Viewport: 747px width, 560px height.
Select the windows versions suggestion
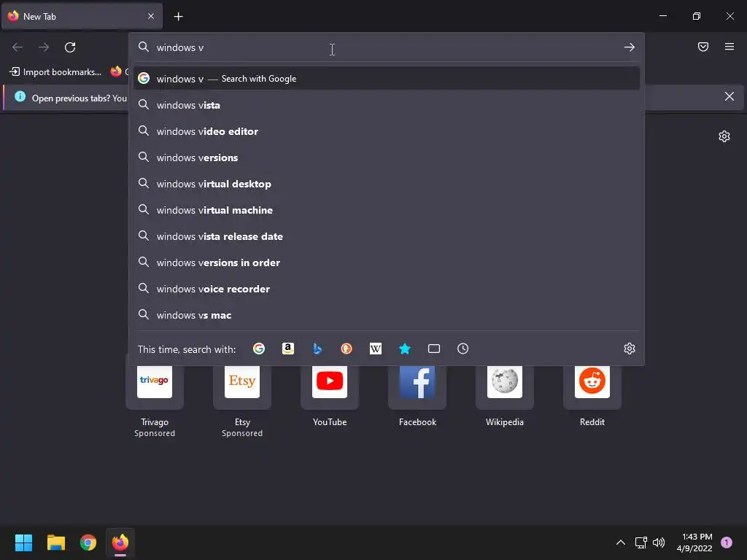coord(387,157)
